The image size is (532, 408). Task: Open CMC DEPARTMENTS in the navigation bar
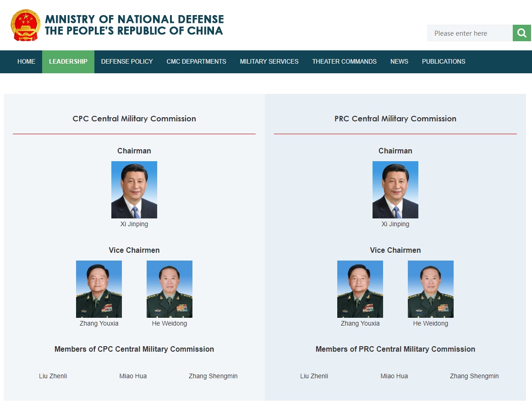point(196,61)
